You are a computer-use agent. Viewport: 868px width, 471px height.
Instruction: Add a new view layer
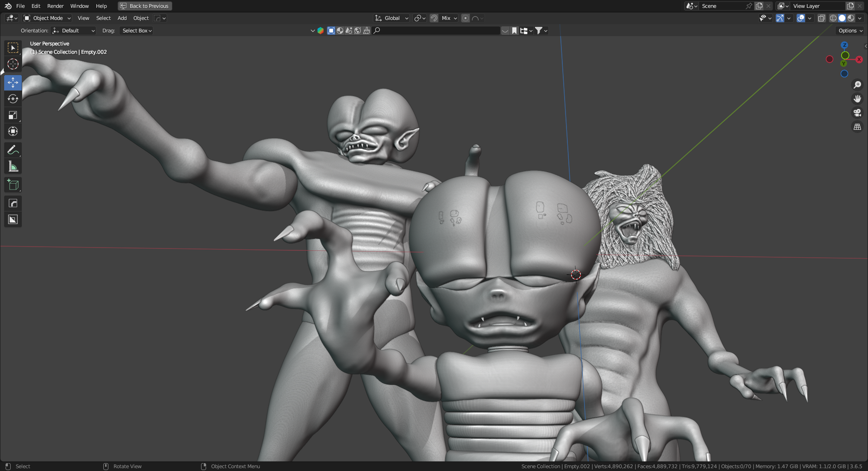click(x=850, y=6)
